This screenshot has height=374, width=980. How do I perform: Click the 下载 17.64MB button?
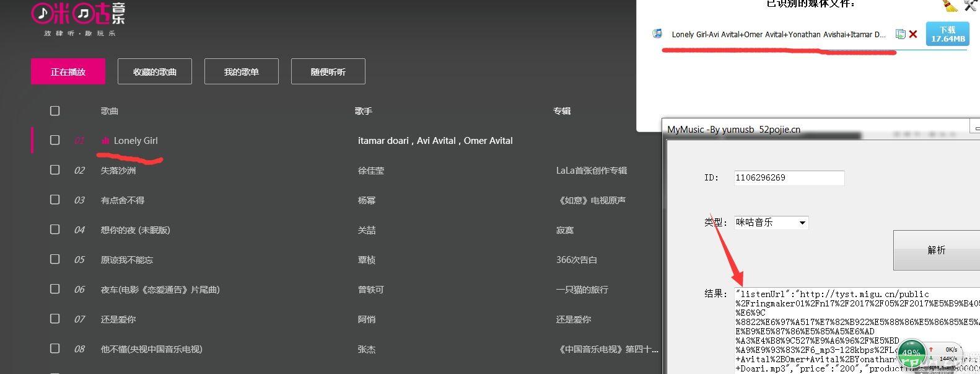(x=948, y=34)
